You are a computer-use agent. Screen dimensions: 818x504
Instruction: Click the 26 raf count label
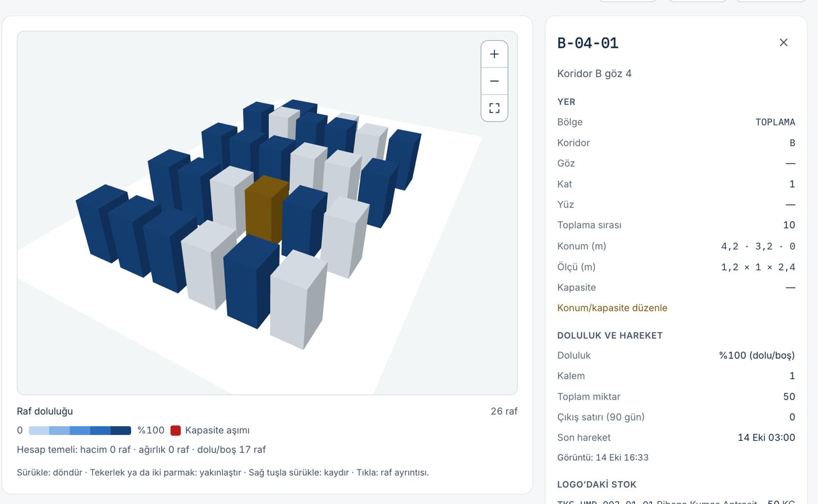pos(504,411)
